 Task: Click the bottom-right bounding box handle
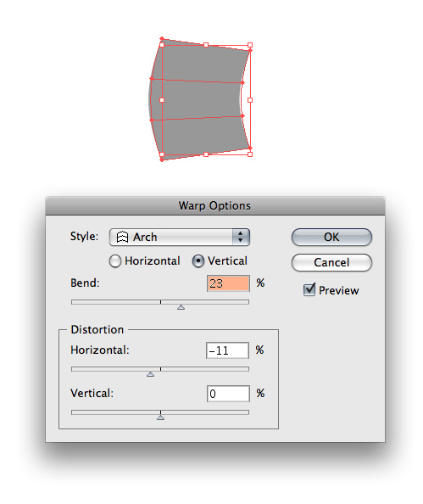[250, 154]
